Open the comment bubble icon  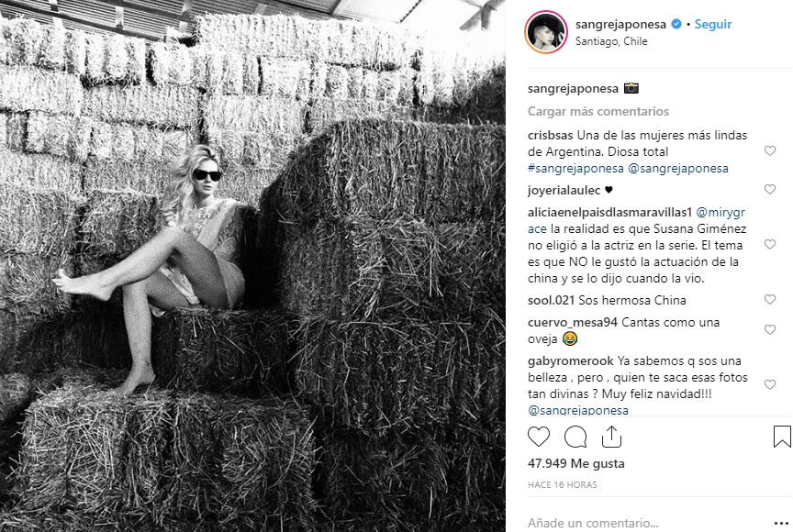point(575,437)
